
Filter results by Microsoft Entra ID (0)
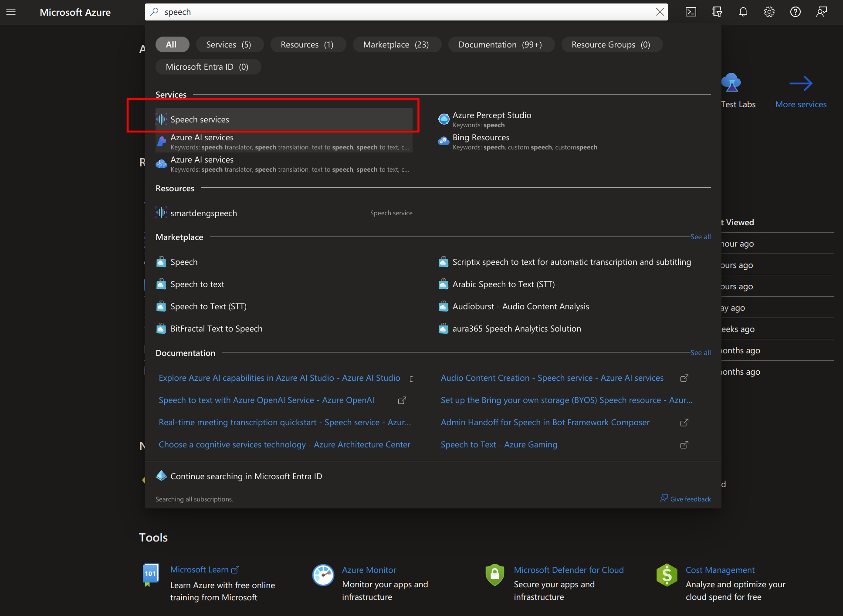click(207, 67)
